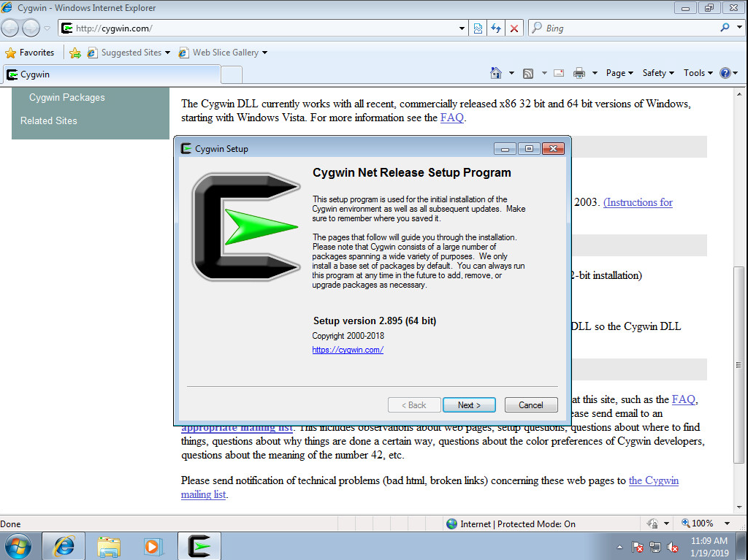Click the red Stop loading icon
This screenshot has height=560, width=748.
click(x=514, y=28)
